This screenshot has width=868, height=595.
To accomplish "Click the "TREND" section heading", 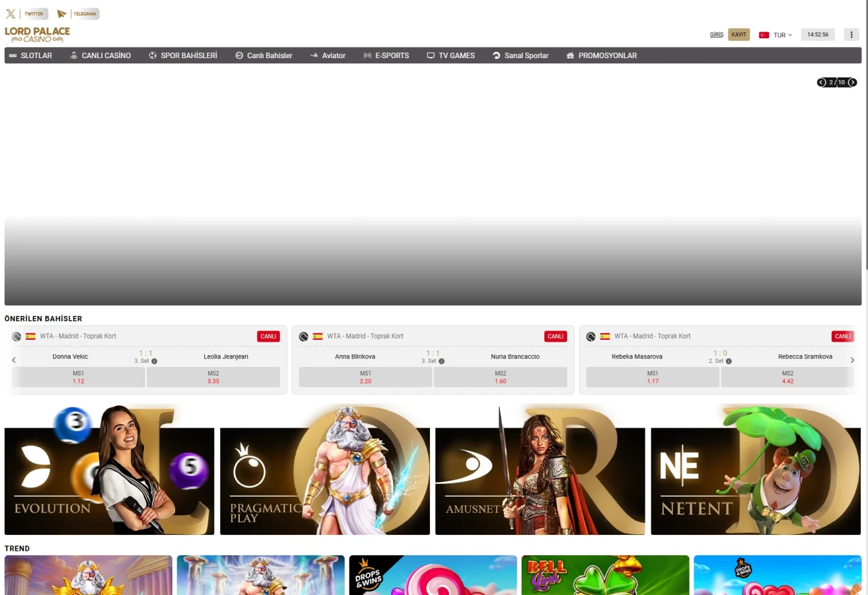I will pos(17,549).
